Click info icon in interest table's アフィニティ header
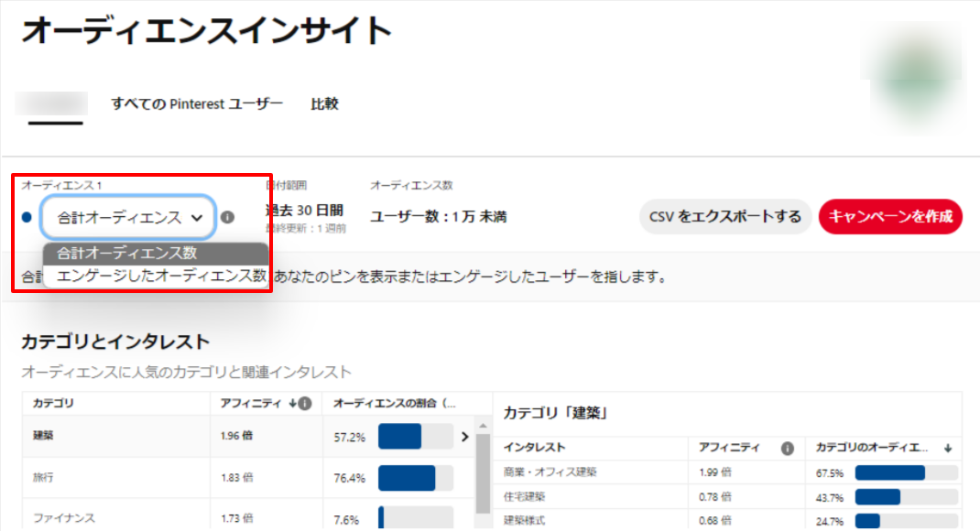The width and height of the screenshot is (980, 531). (786, 449)
